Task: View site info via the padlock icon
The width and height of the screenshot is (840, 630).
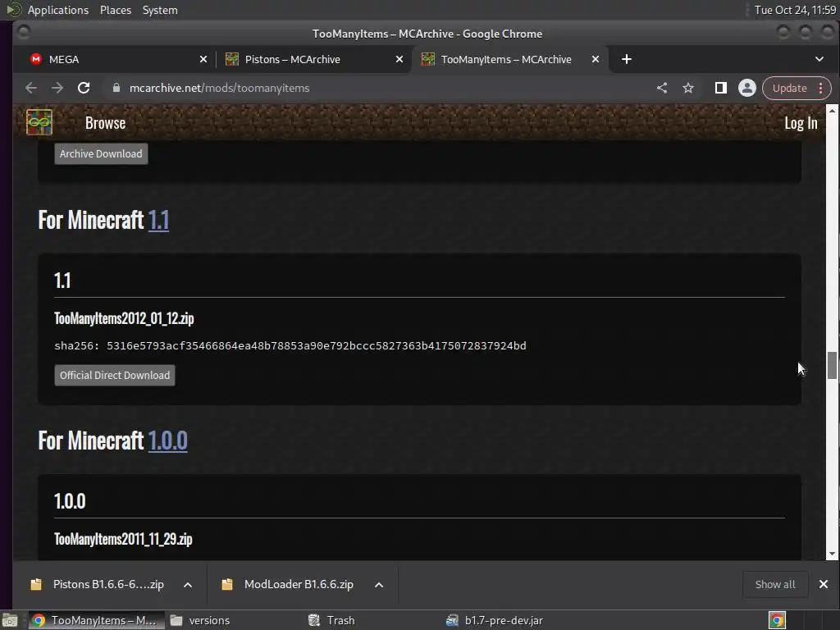Action: coord(116,88)
